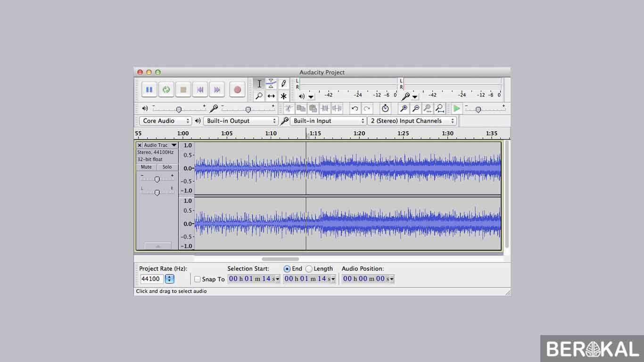Click the Silence audio icon

(x=337, y=108)
